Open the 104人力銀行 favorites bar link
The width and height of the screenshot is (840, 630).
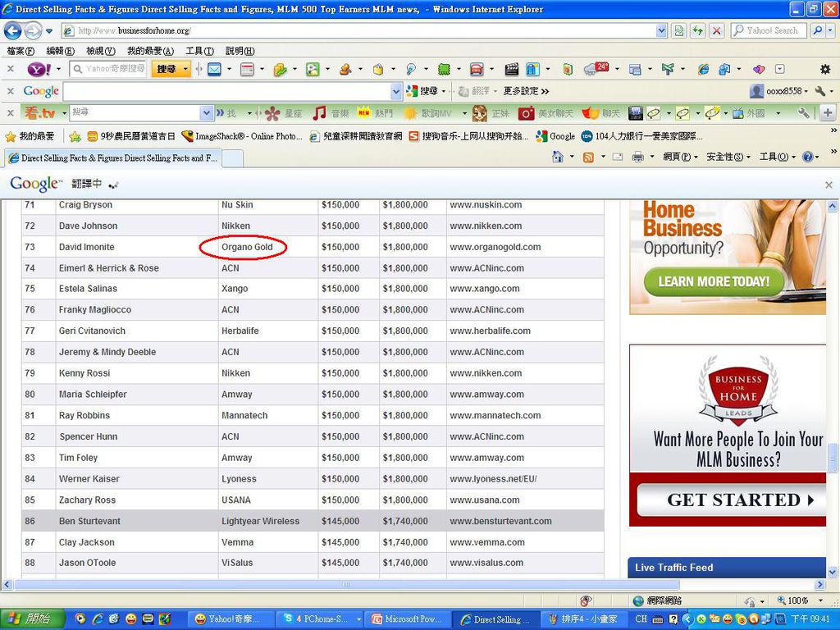click(641, 136)
